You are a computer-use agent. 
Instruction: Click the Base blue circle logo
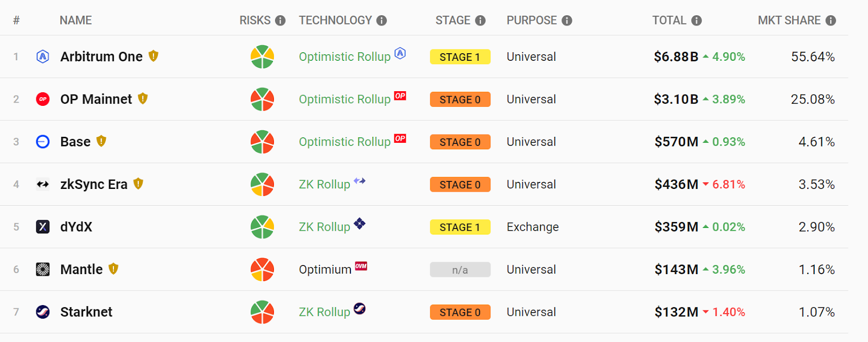point(43,142)
